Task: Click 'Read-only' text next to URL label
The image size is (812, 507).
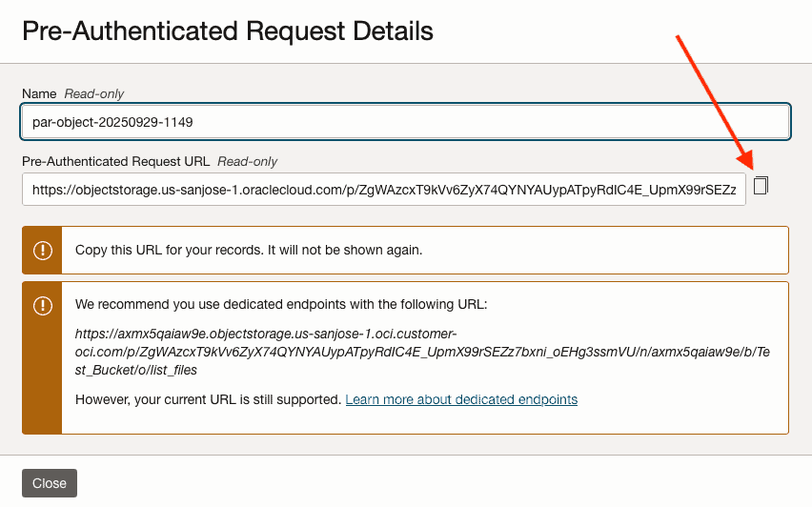Action: tap(247, 161)
